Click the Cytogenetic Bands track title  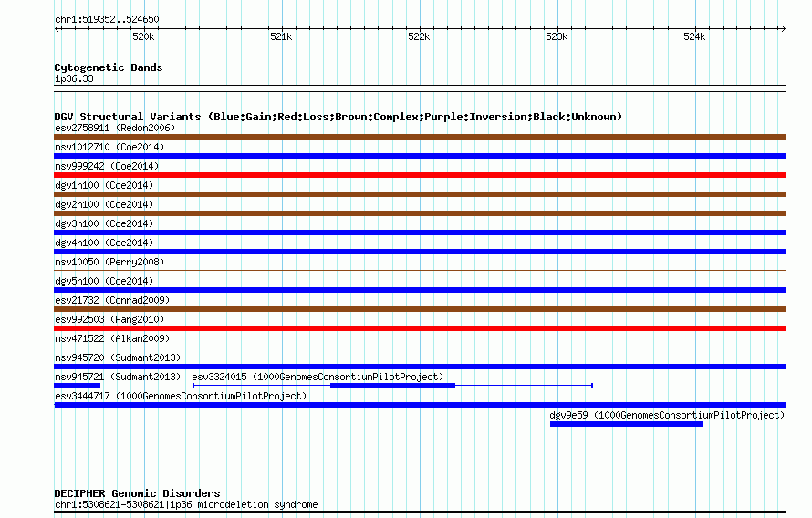coord(109,67)
